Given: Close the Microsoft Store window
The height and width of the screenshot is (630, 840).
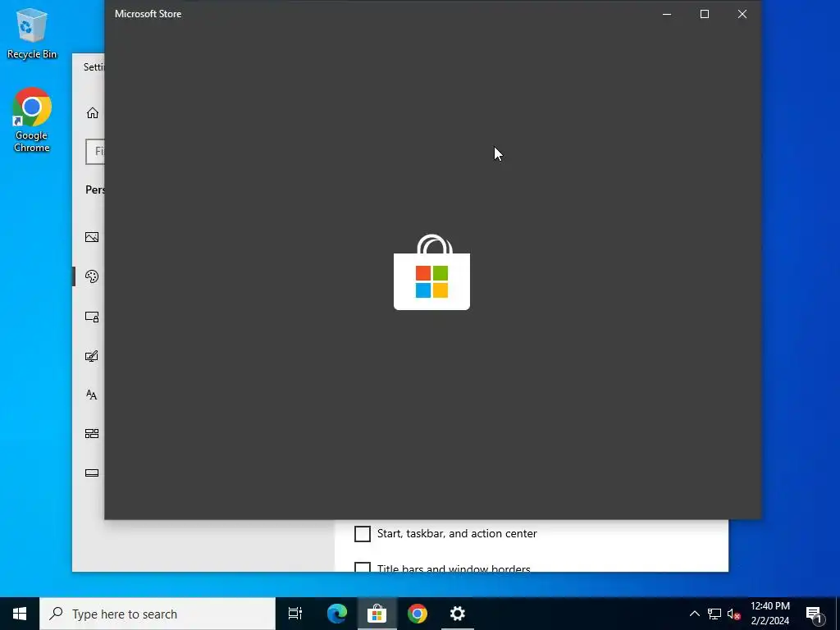Looking at the screenshot, I should coord(742,14).
